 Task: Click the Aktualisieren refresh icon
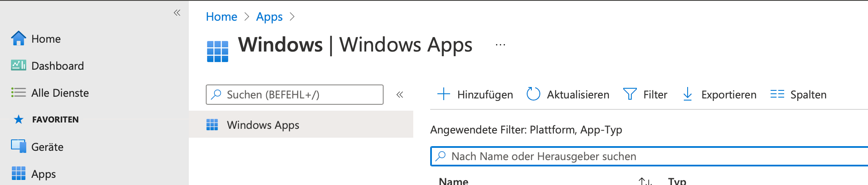(533, 94)
